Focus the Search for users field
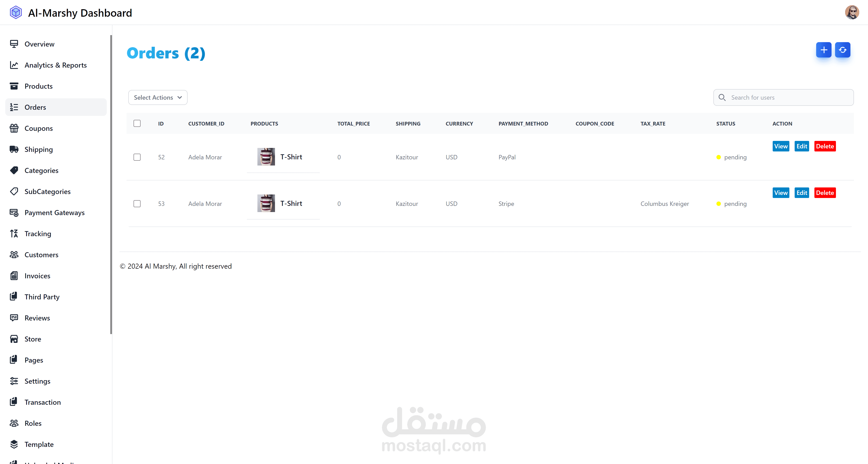The height and width of the screenshot is (464, 868). (x=788, y=97)
